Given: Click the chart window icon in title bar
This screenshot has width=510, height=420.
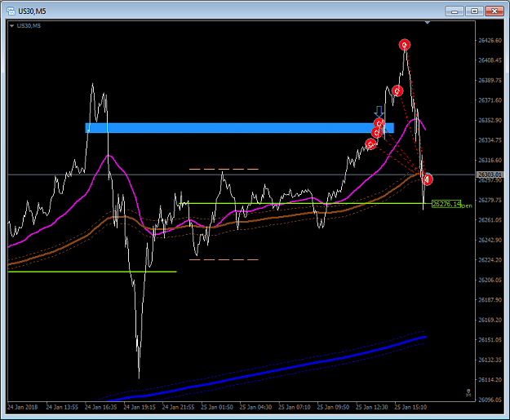Looking at the screenshot, I should (x=11, y=11).
